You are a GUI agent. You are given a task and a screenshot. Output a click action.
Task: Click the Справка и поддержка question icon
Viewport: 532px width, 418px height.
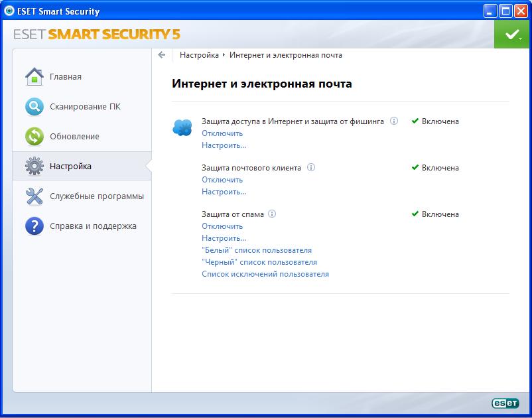34,226
